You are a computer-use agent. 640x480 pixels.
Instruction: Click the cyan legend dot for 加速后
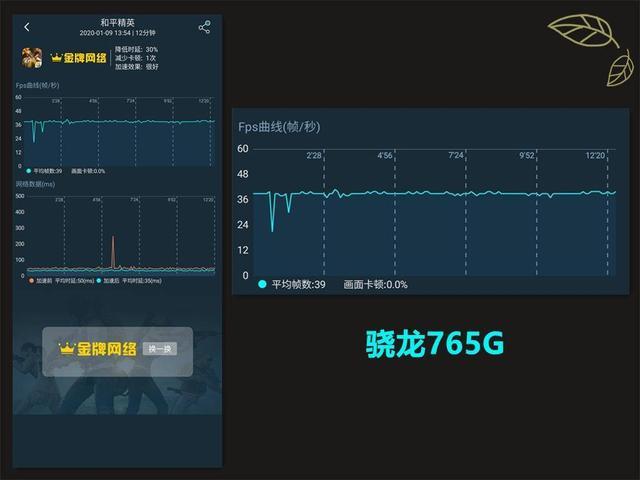pos(99,281)
